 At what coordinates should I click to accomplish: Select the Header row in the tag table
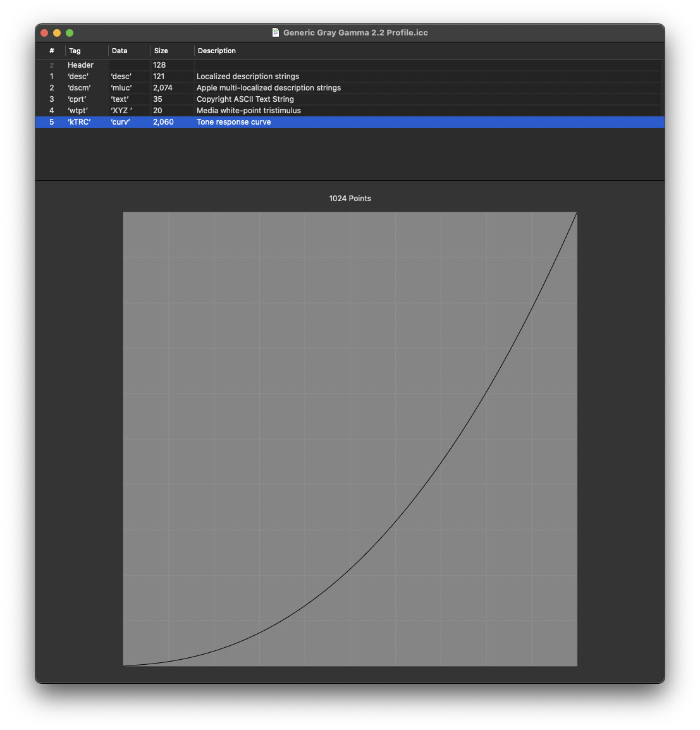(x=350, y=65)
